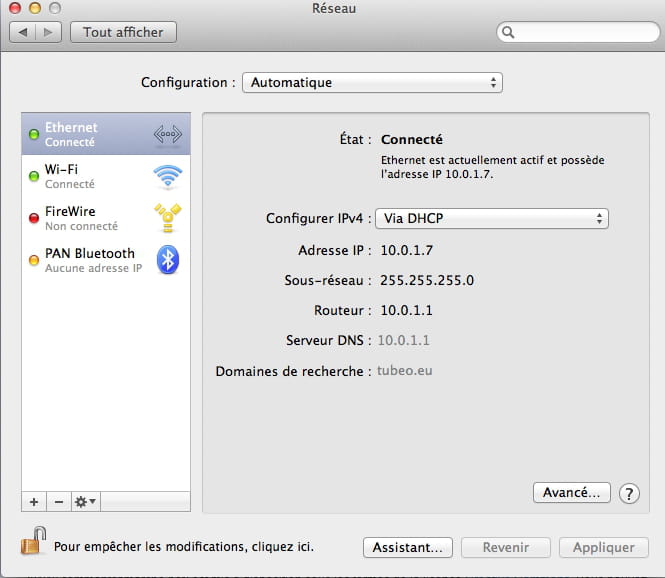Click the subnet mask 255.255.255.0
The image size is (665, 578).
click(x=427, y=280)
